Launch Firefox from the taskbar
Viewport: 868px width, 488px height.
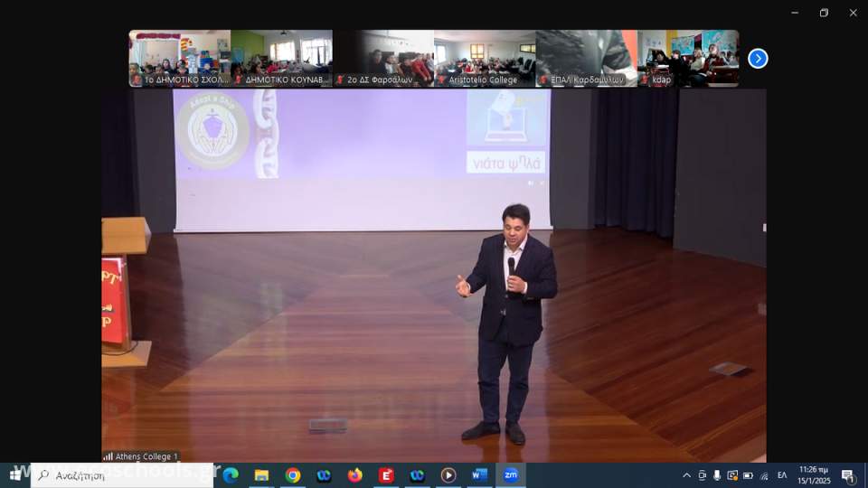pos(354,475)
